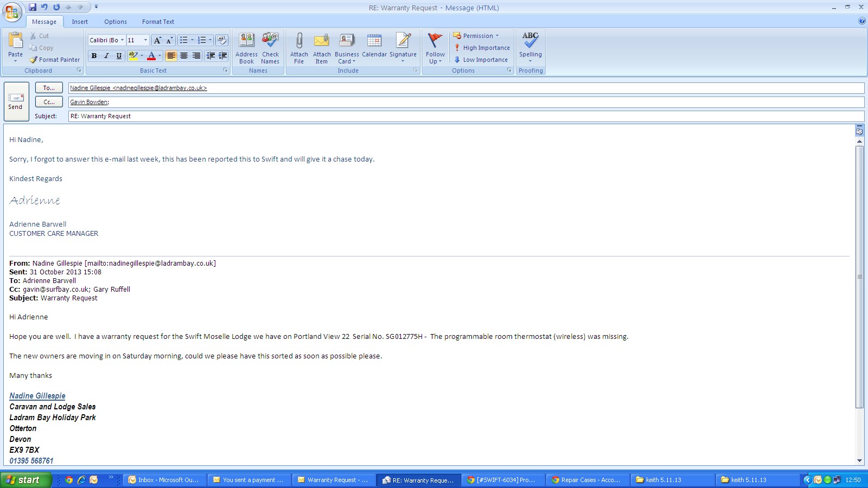The image size is (868, 488).
Task: Open the Basic Text dialog launcher
Action: point(226,70)
